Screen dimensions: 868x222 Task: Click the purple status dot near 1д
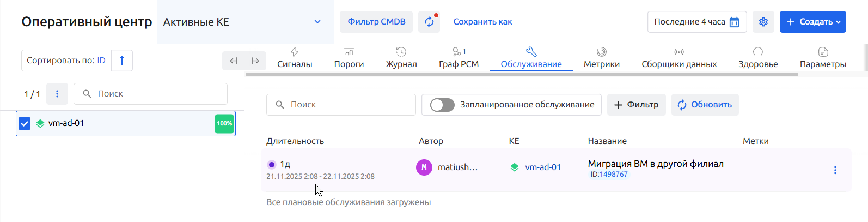271,164
